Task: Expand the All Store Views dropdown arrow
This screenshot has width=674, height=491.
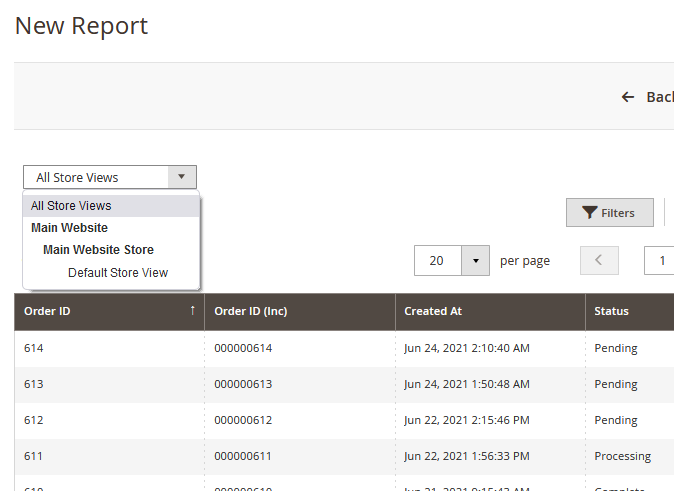Action: pyautogui.click(x=181, y=177)
